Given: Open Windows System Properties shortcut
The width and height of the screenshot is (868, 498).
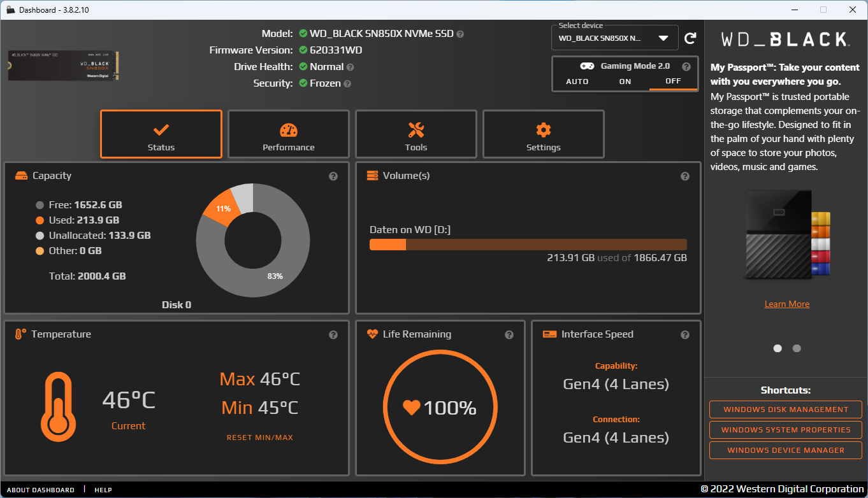Looking at the screenshot, I should coord(786,430).
